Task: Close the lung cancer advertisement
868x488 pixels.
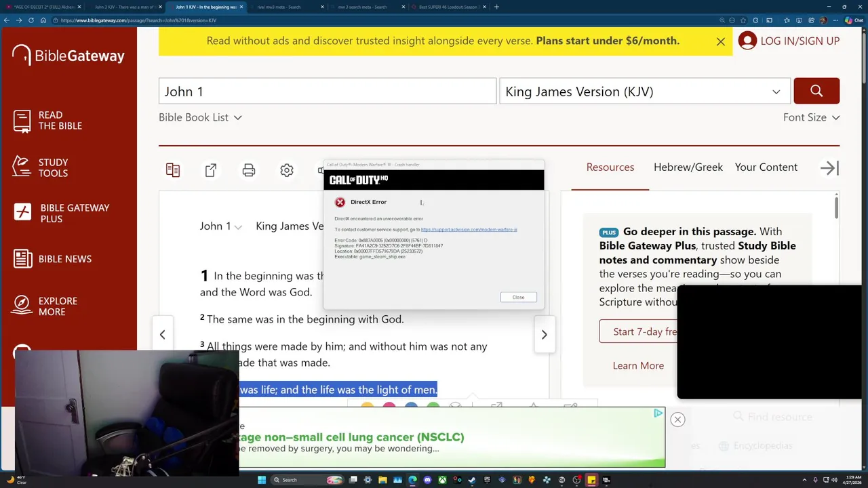Action: point(677,420)
